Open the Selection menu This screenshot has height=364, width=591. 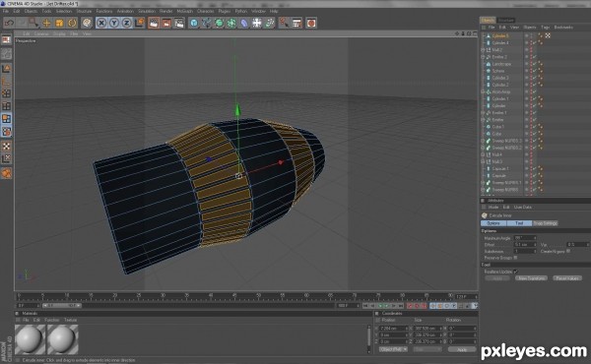point(64,11)
